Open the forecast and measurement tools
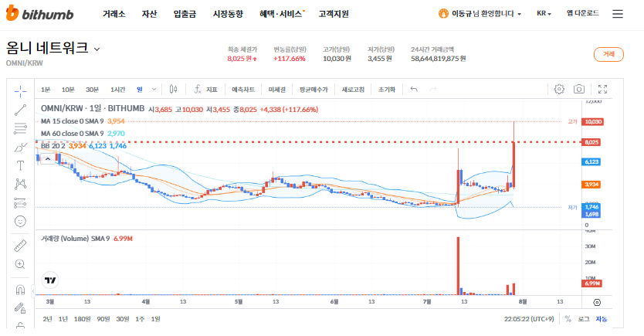 20,202
